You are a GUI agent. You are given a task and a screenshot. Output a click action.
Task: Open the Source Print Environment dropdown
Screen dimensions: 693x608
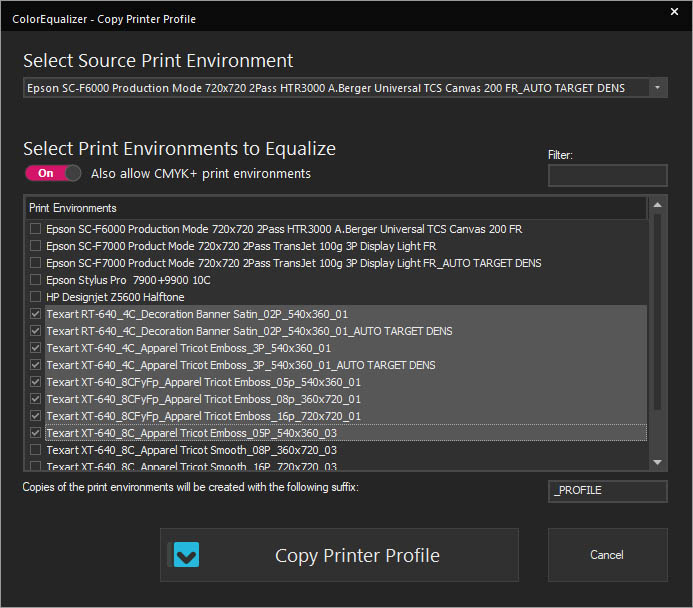pos(345,88)
